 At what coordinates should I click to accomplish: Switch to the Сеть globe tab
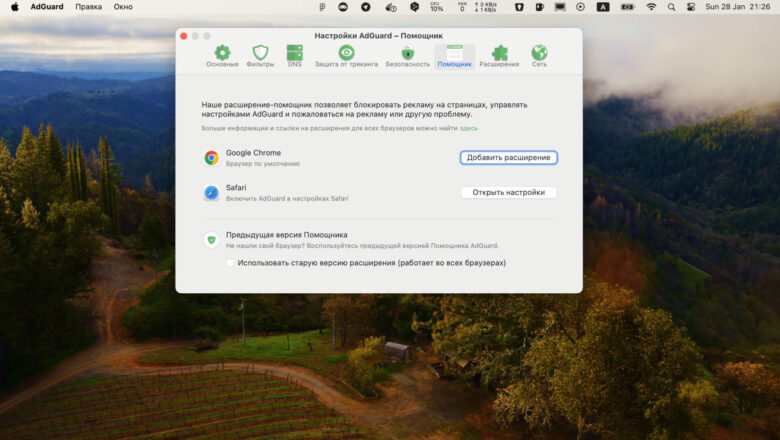[539, 56]
